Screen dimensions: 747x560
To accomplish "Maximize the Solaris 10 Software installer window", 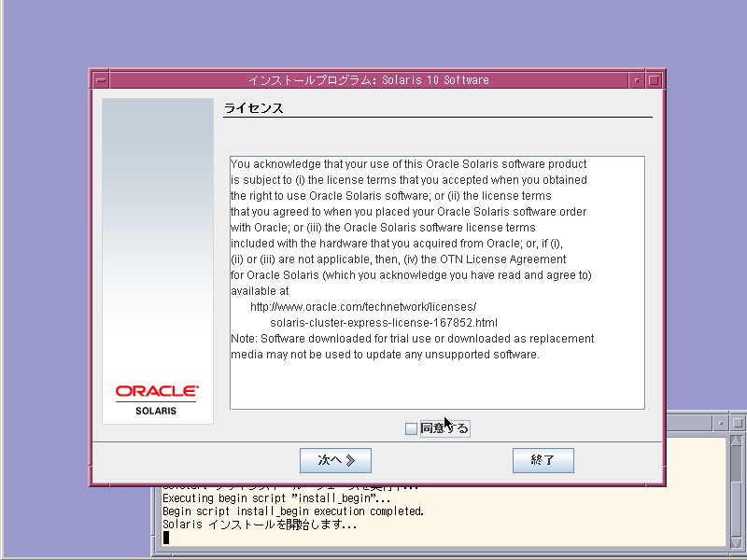I will (x=654, y=80).
